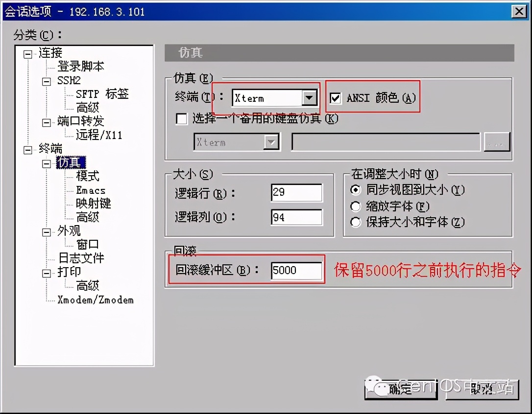This screenshot has height=414, width=532.
Task: Select SFTP 标签 tree item
Action: (x=102, y=94)
